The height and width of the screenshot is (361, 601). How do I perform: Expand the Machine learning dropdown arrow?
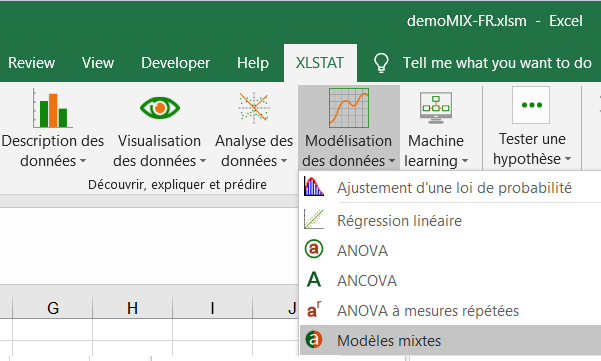coord(465,161)
